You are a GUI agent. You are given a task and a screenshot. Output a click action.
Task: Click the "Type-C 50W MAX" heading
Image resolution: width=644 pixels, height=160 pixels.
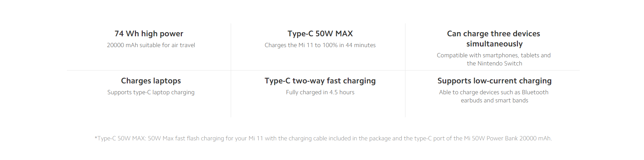pyautogui.click(x=320, y=34)
